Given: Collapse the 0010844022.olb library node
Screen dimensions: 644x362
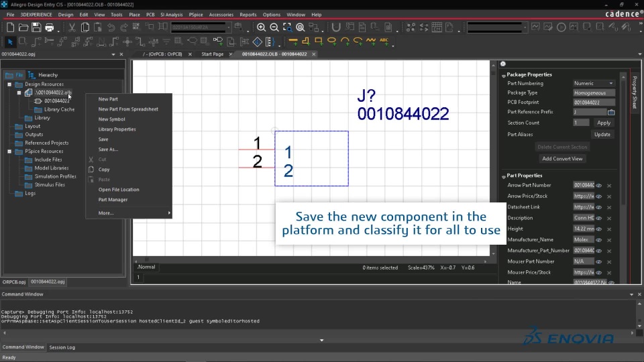Looking at the screenshot, I should coord(19,93).
